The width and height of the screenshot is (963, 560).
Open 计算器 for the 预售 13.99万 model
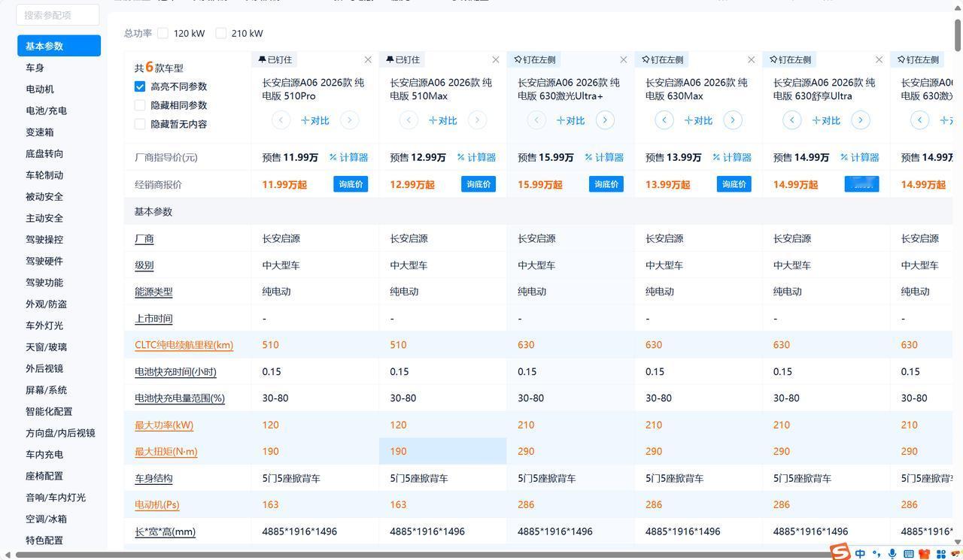(x=732, y=157)
